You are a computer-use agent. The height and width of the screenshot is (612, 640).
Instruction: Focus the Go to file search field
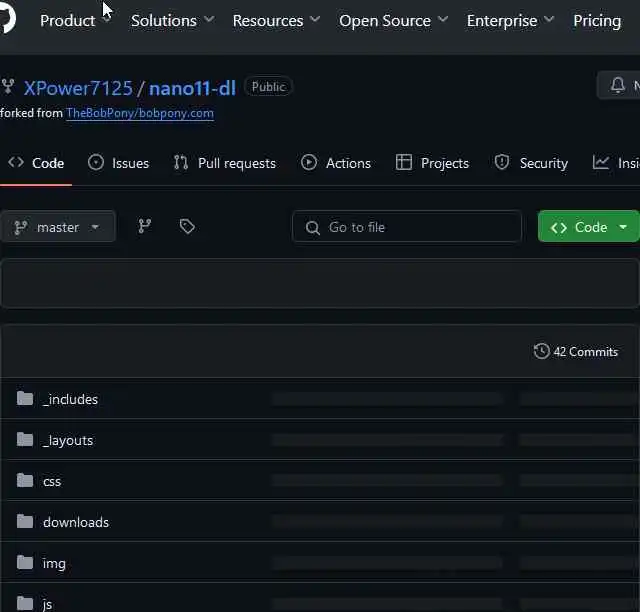click(407, 227)
